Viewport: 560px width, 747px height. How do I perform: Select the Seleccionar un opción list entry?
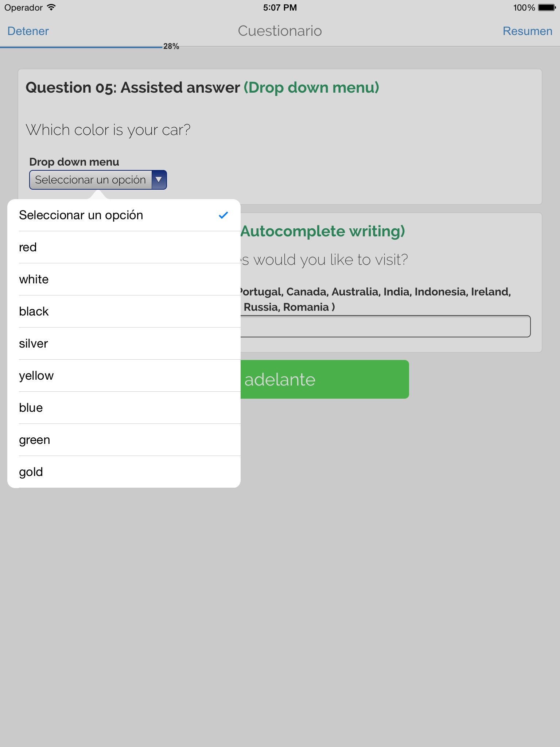coord(124,215)
